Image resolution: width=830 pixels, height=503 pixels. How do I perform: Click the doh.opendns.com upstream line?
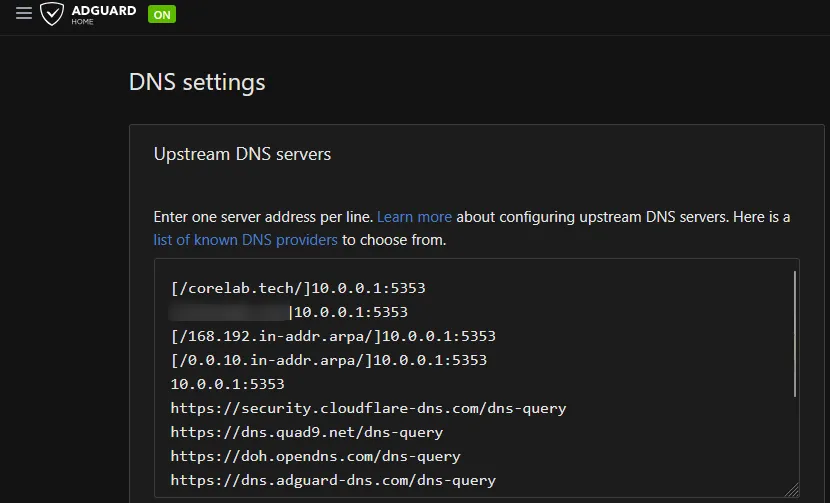[x=315, y=456]
